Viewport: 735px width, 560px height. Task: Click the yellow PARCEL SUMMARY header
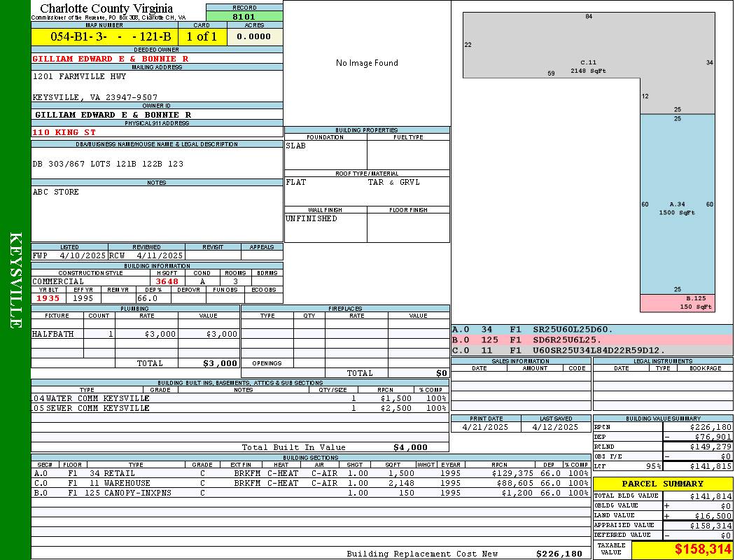pyautogui.click(x=662, y=484)
